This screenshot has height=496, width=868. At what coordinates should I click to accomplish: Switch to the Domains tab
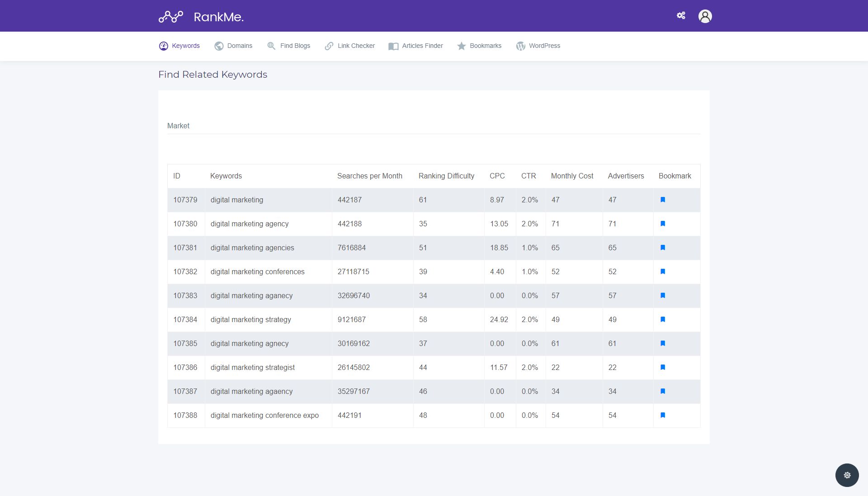[x=233, y=46]
